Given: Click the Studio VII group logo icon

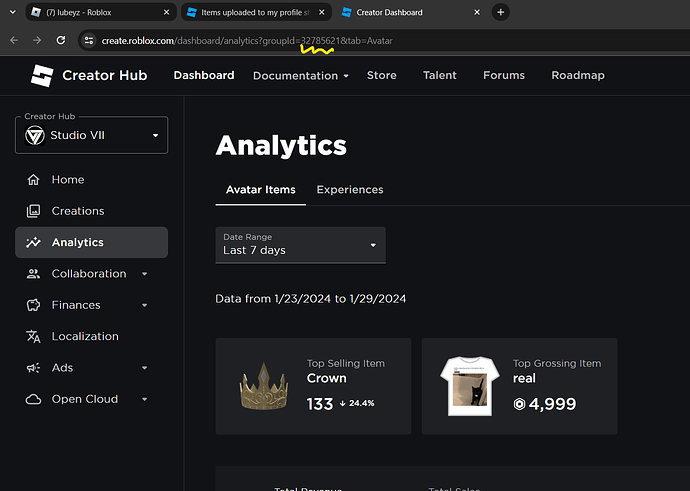Looking at the screenshot, I should click(35, 135).
